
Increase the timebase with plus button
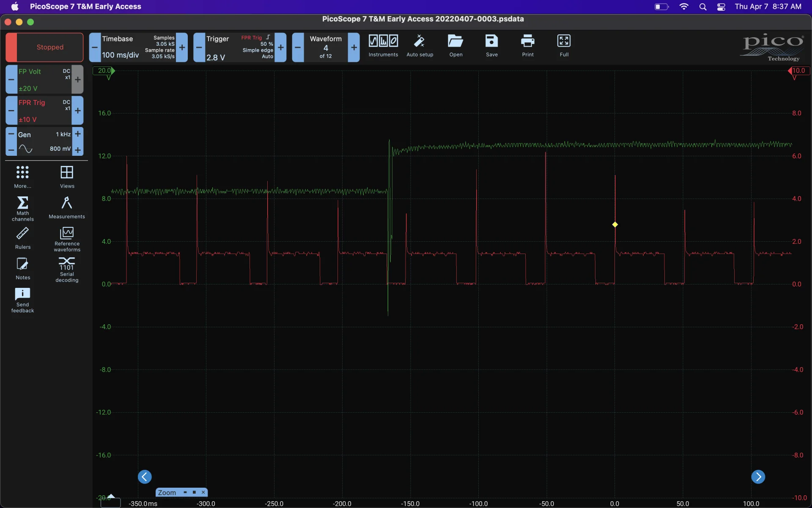click(182, 47)
